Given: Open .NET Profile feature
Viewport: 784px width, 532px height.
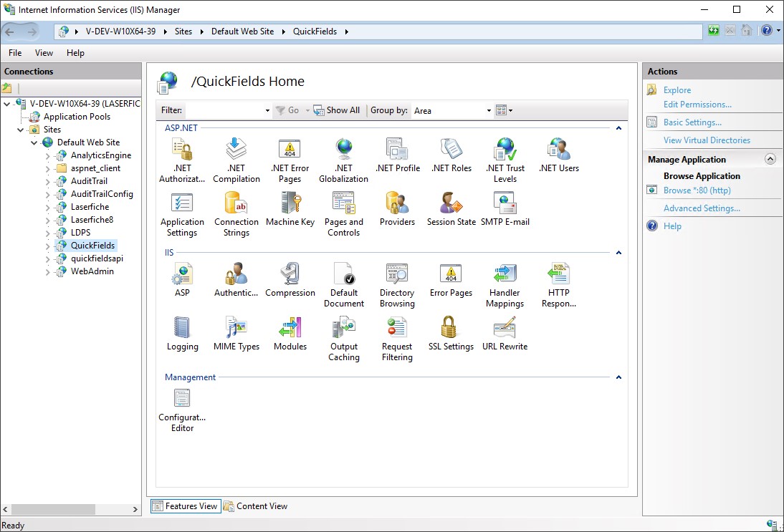Looking at the screenshot, I should (398, 155).
